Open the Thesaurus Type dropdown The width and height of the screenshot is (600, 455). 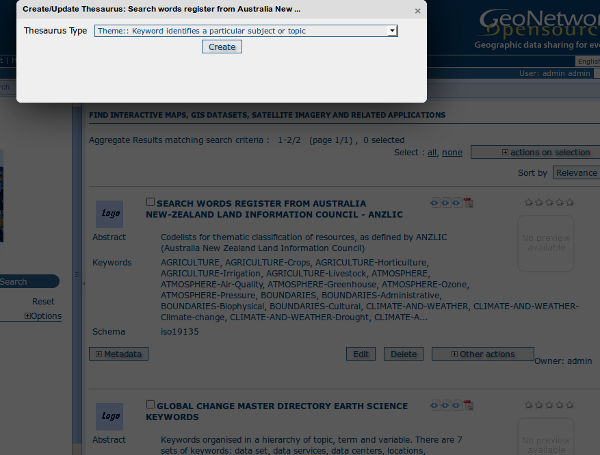246,31
